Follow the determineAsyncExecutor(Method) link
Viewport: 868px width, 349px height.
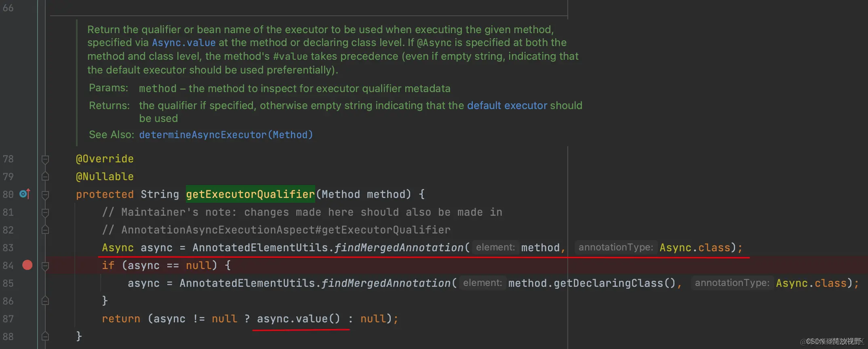(226, 135)
